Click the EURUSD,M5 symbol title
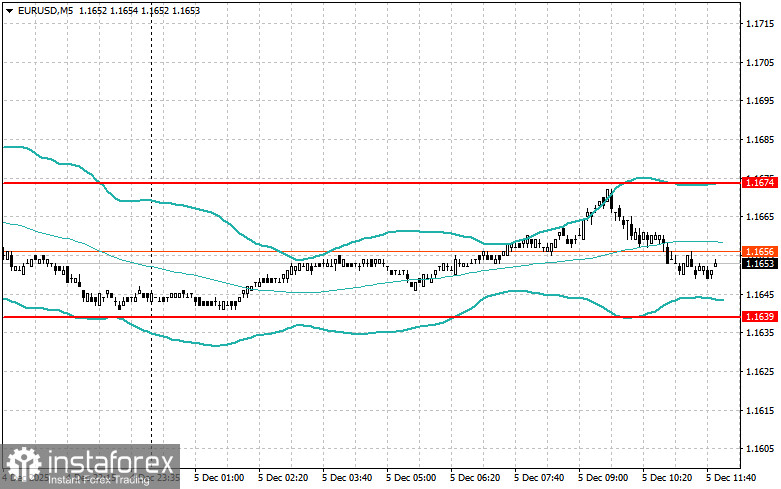This screenshot has width=781, height=489. coord(45,10)
